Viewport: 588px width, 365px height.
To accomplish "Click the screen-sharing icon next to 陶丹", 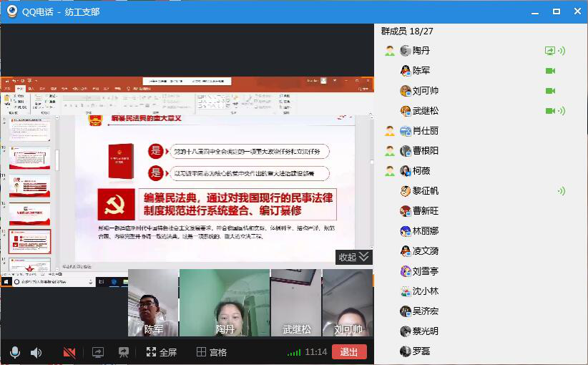I will 549,51.
